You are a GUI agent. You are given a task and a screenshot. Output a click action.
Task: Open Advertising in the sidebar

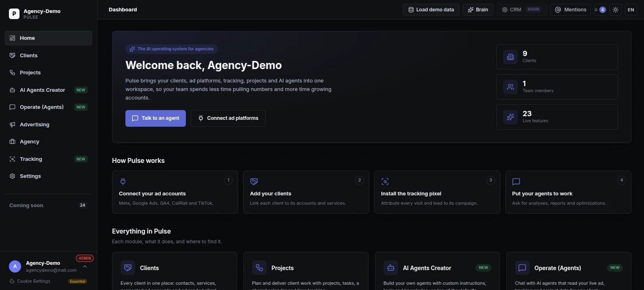point(48,124)
